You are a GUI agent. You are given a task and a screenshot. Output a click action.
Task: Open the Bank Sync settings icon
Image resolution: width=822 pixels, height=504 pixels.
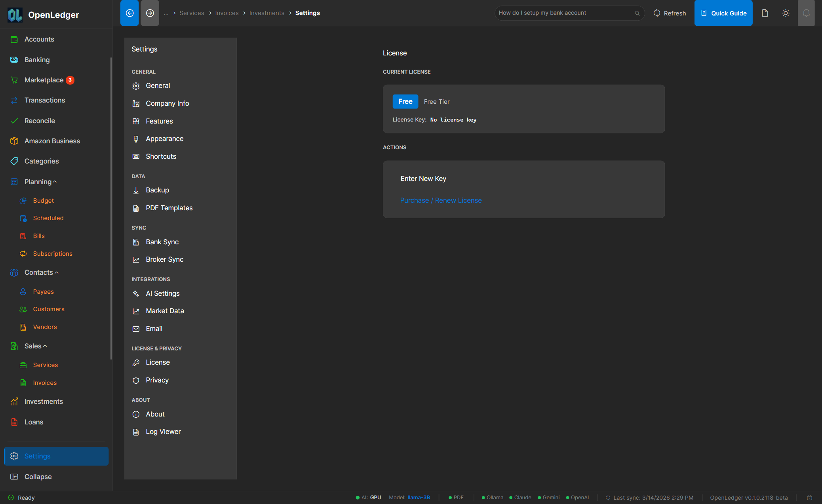136,242
